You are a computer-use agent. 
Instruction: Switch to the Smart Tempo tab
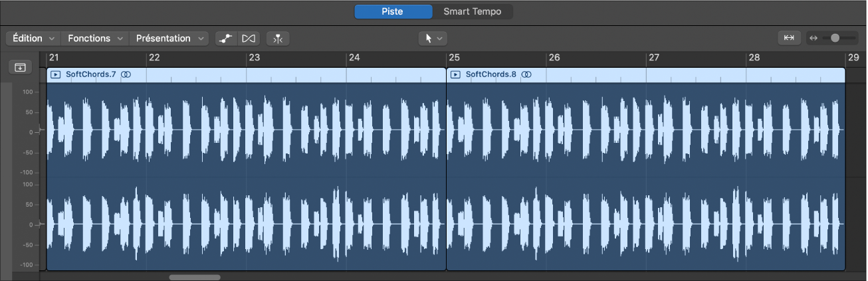[473, 11]
